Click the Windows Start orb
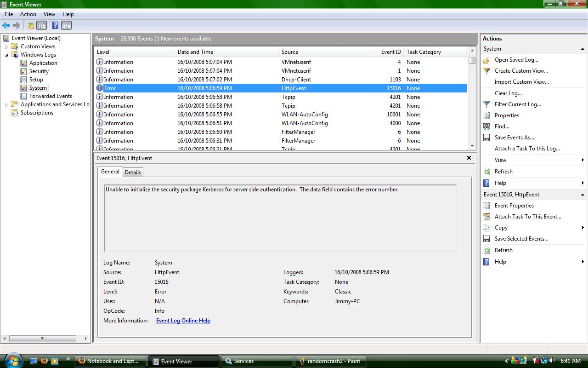 click(12, 360)
